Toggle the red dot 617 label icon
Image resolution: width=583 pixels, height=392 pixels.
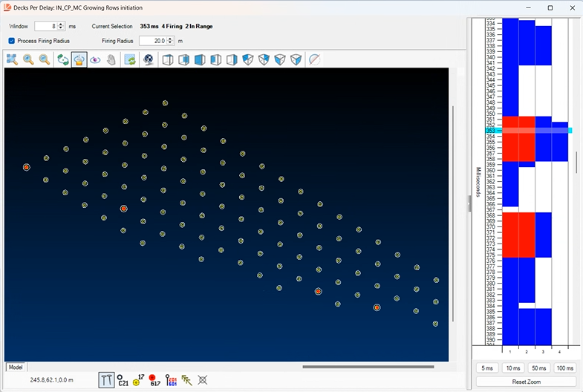tap(155, 380)
